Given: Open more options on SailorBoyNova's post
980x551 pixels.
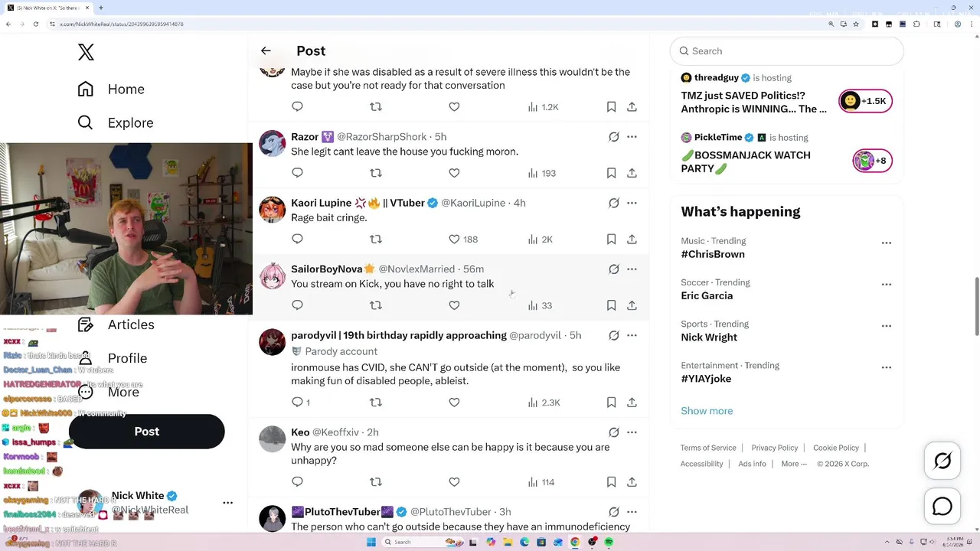Looking at the screenshot, I should [632, 269].
